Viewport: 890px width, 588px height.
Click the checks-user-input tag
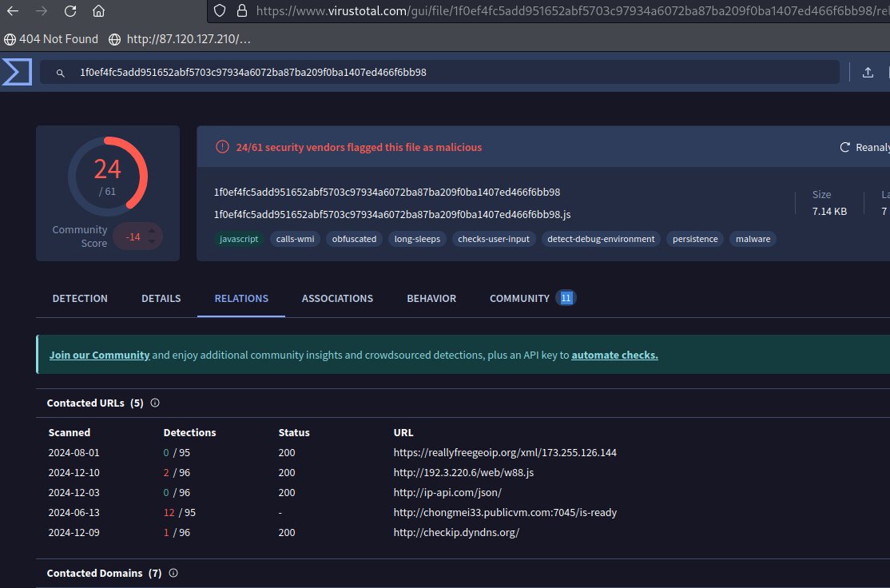494,239
